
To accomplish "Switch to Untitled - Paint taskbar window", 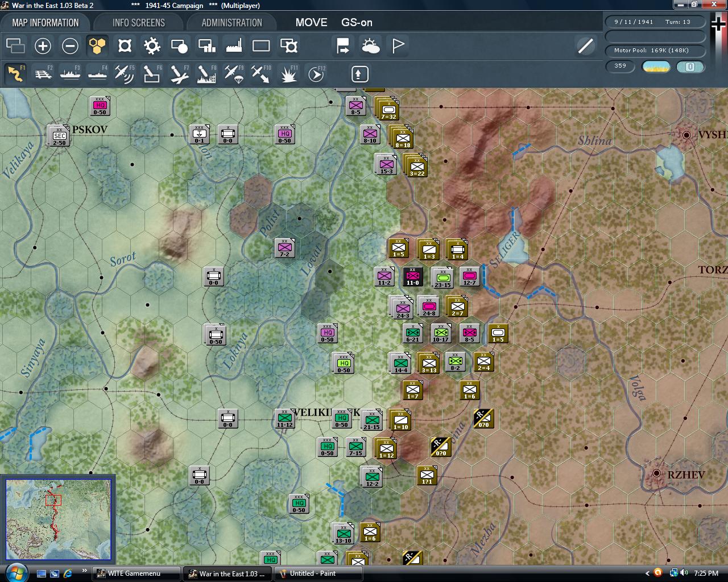I will coord(318,573).
